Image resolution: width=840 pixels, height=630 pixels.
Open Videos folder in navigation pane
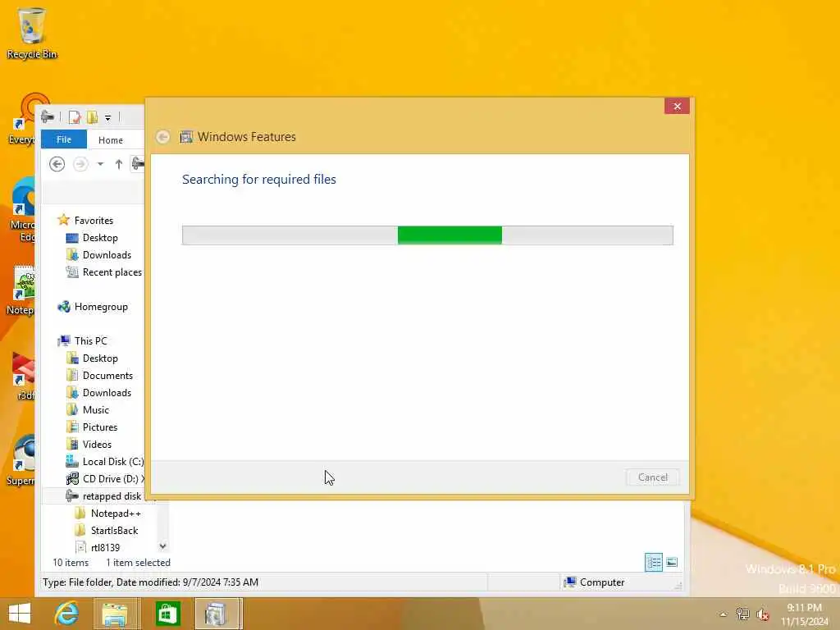97,444
